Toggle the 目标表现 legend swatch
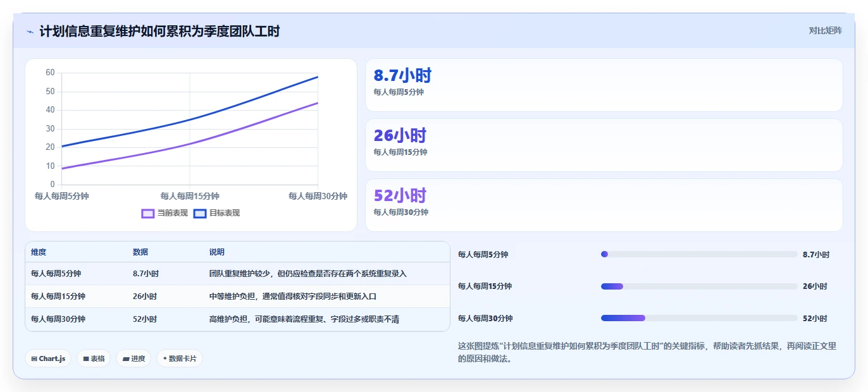Viewport: 868px width, 392px height. point(200,213)
